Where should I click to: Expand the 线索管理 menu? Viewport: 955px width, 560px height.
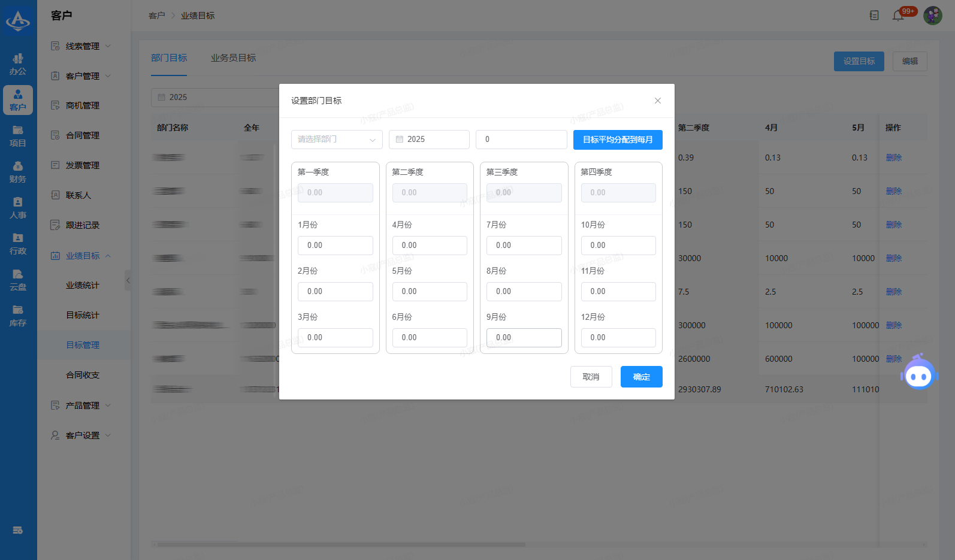pyautogui.click(x=81, y=46)
